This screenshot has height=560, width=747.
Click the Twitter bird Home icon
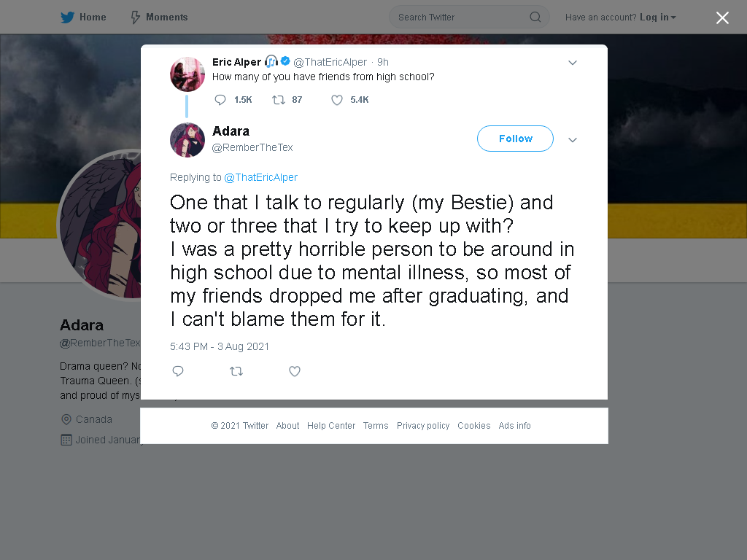coord(67,17)
